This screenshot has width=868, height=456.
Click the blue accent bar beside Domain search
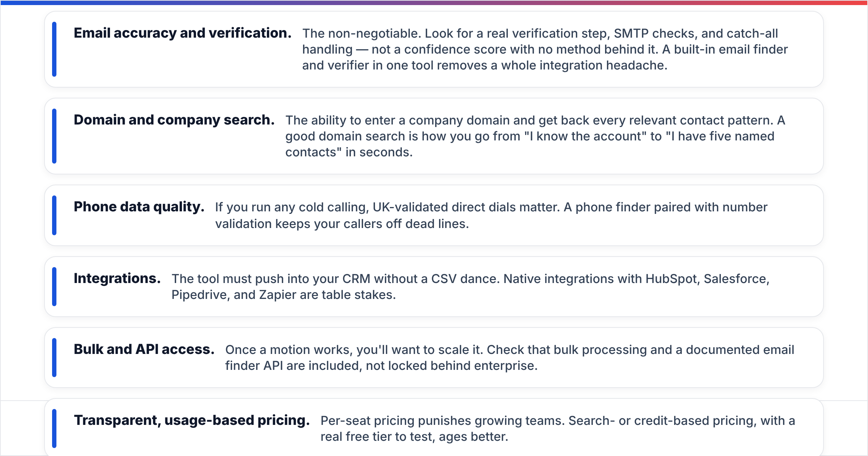[x=54, y=136]
